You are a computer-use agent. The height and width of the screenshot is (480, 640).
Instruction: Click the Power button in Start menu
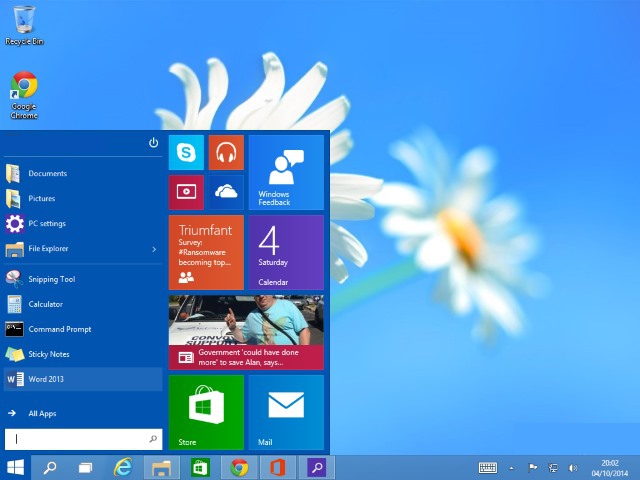click(153, 143)
